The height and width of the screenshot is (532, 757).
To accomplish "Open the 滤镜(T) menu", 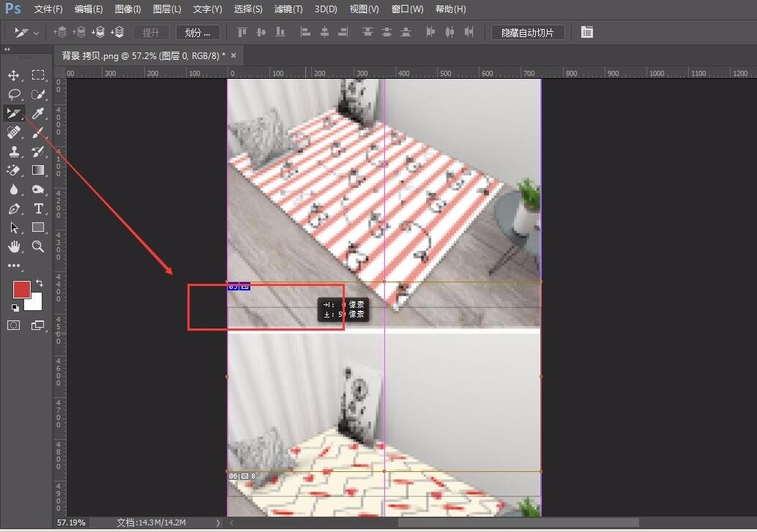I will (x=289, y=9).
